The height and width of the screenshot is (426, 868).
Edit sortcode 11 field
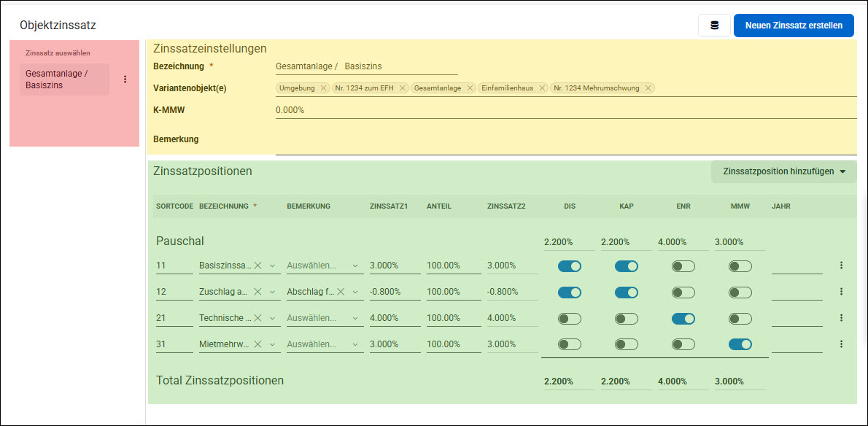(x=174, y=266)
